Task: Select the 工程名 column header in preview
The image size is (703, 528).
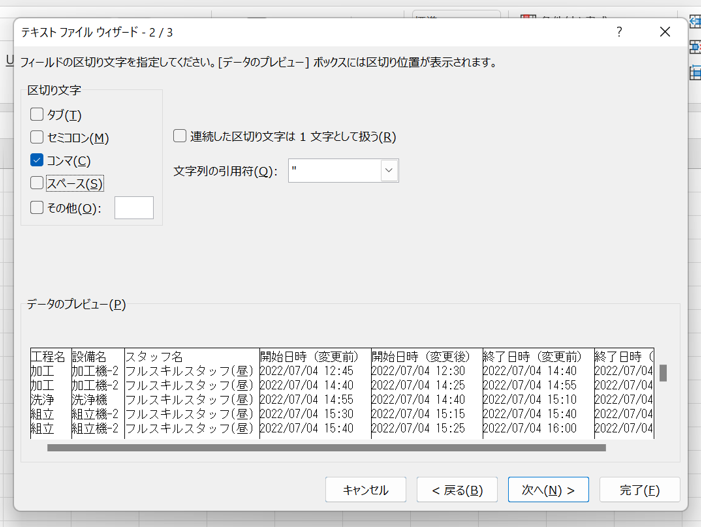Action: [x=48, y=357]
